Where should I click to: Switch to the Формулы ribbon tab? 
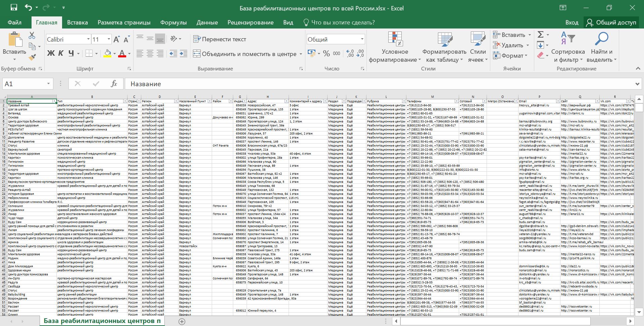(173, 22)
